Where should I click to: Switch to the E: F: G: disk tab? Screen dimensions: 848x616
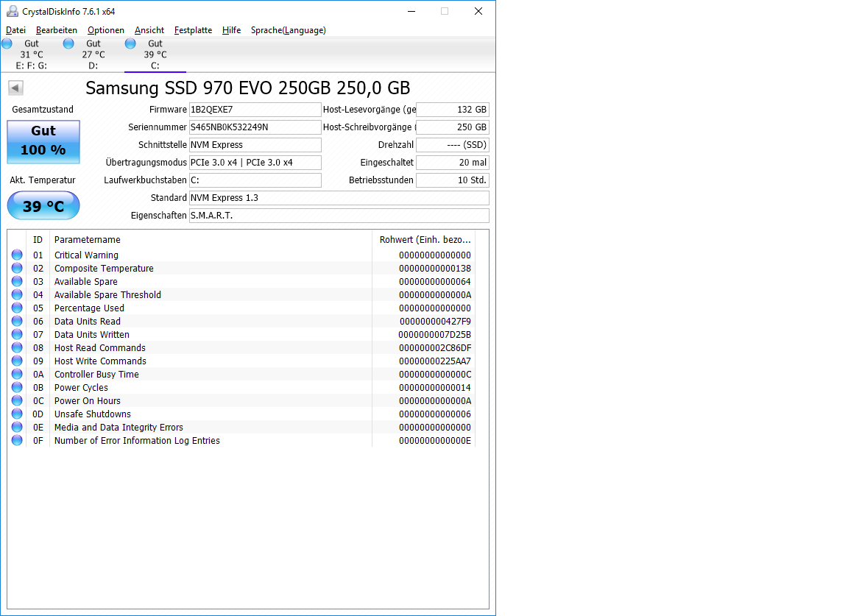coord(32,54)
